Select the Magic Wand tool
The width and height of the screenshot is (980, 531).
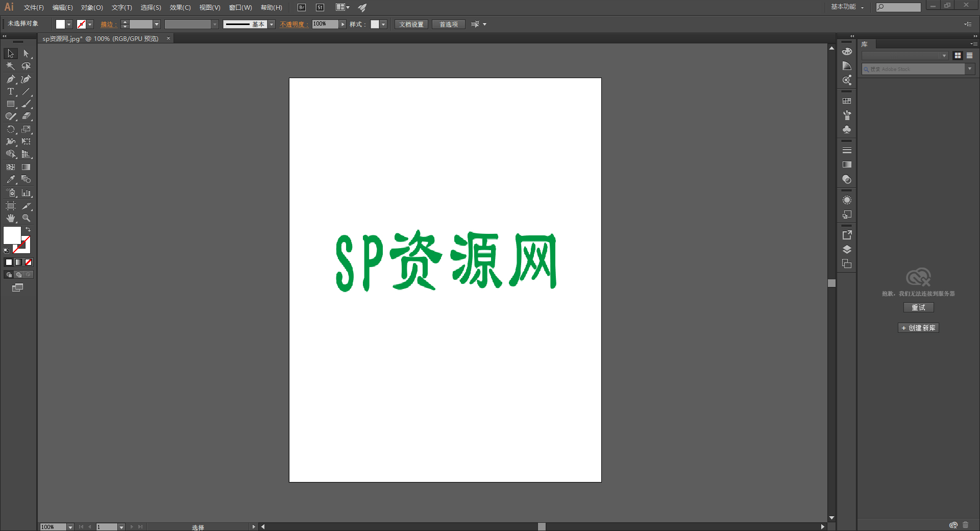pyautogui.click(x=11, y=66)
